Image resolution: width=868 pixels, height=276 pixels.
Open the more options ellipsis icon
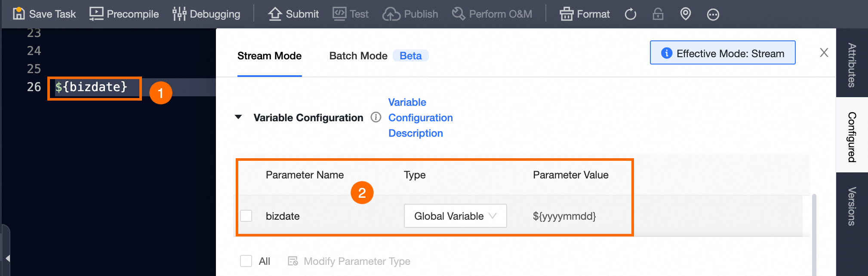713,15
